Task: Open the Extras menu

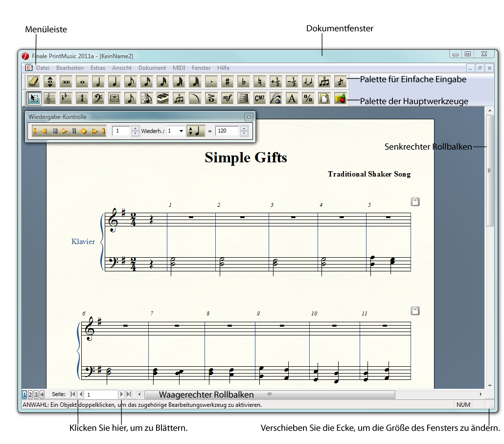Action: (x=98, y=68)
